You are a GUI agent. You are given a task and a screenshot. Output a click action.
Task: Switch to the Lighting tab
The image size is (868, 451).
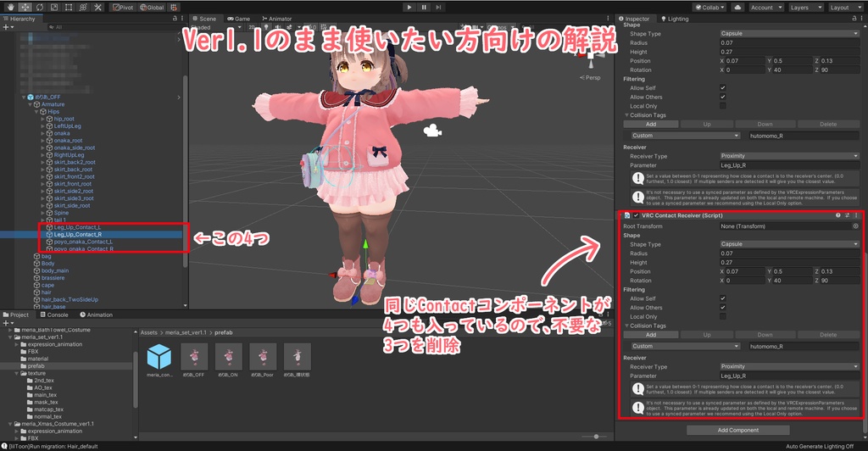tap(675, 19)
